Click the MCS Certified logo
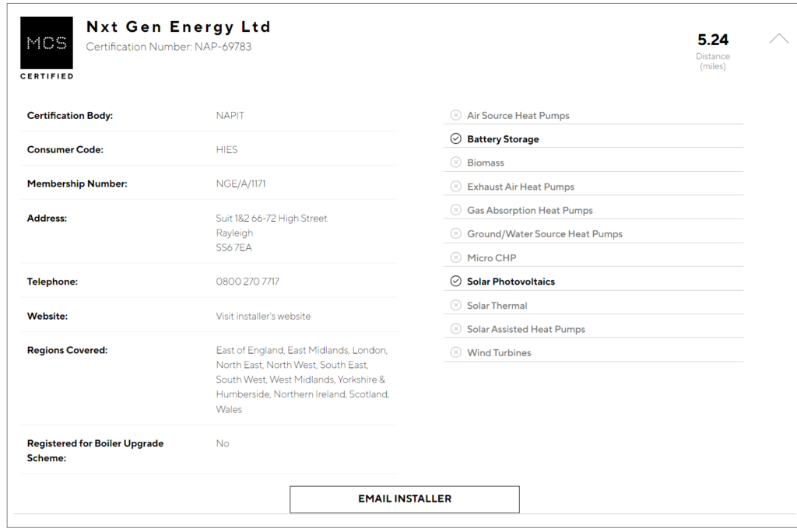This screenshot has width=797, height=532. coord(47,48)
